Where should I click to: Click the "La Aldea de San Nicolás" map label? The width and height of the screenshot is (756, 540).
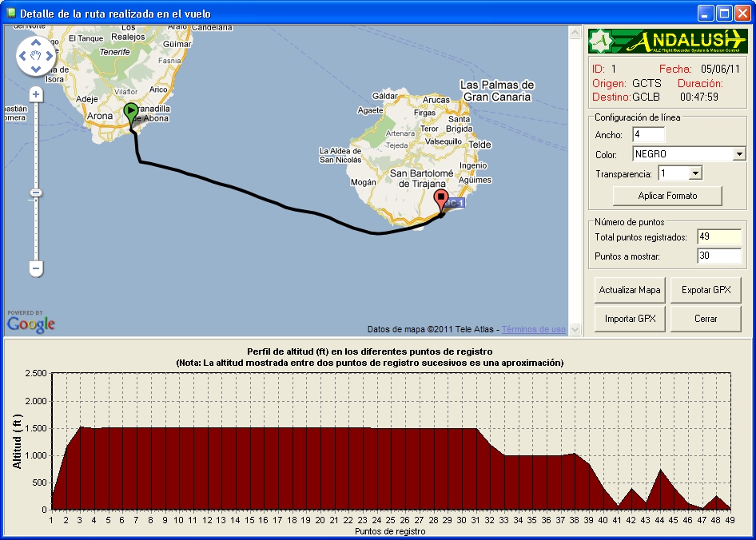pyautogui.click(x=340, y=155)
